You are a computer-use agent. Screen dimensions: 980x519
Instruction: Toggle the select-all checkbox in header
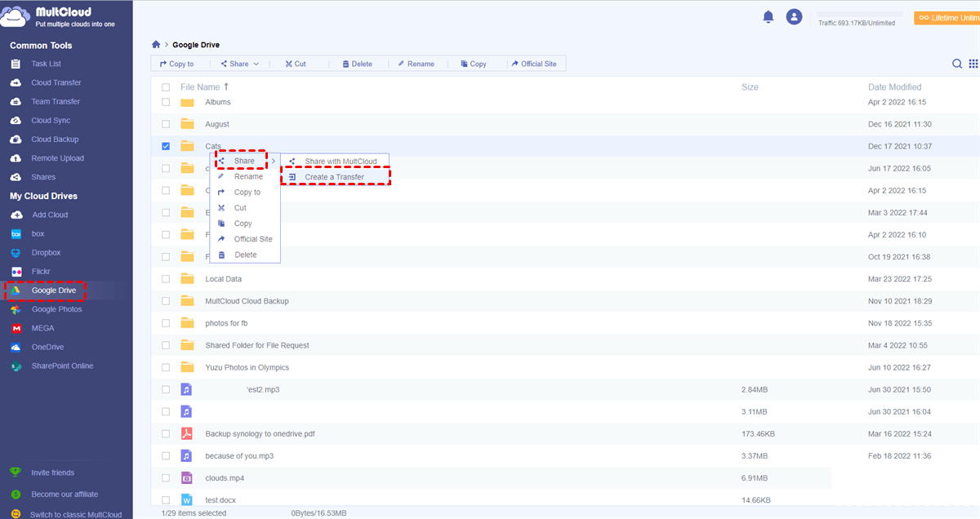(166, 87)
